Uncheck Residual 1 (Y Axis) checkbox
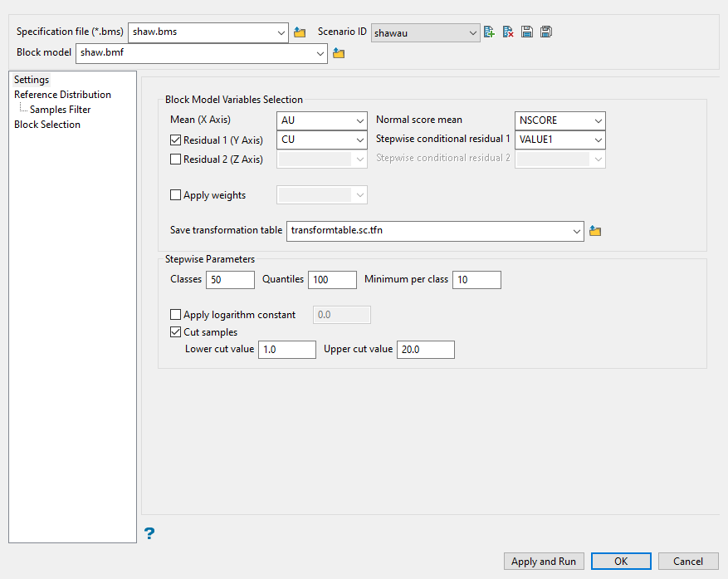728x579 pixels. 175,140
